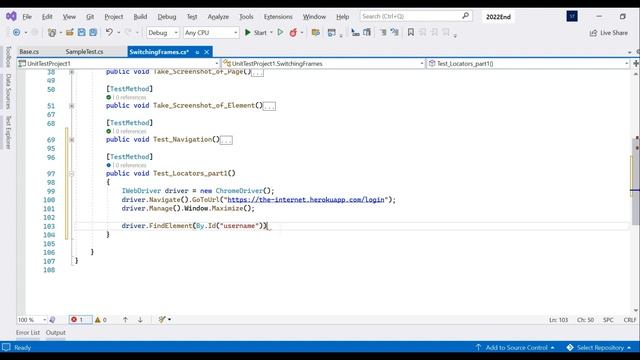640x360 pixels.
Task: Click the code cleanup broom icon
Action: pos(162,320)
